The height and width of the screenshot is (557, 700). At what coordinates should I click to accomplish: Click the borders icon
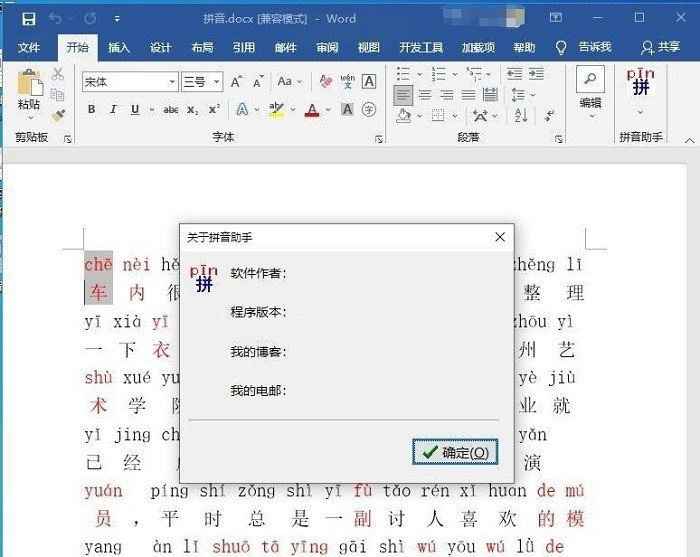point(438,116)
